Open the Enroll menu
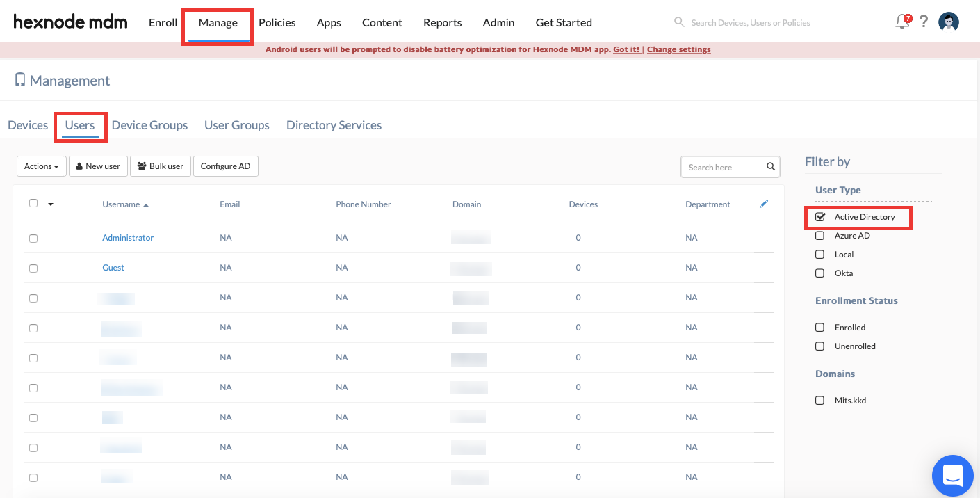The width and height of the screenshot is (980, 498). 163,22
